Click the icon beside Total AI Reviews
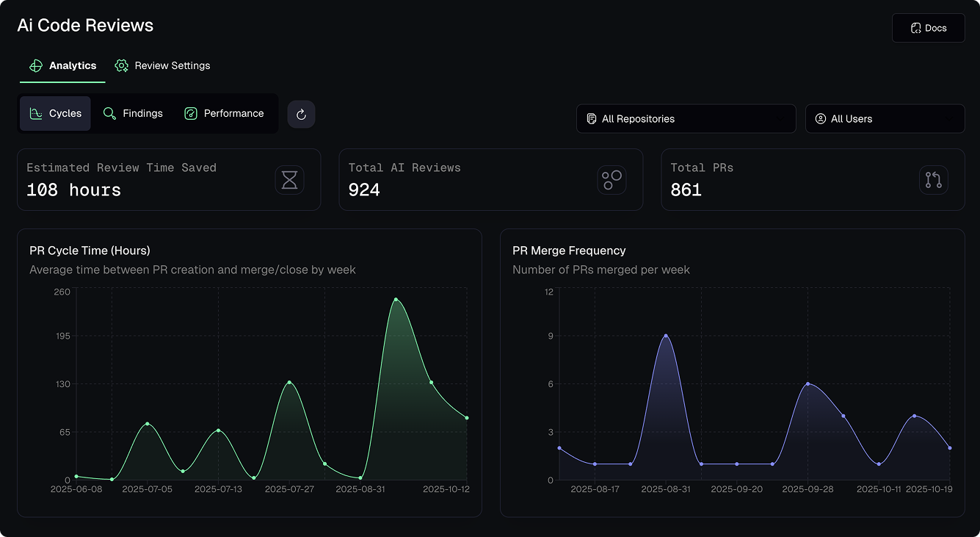 point(611,179)
